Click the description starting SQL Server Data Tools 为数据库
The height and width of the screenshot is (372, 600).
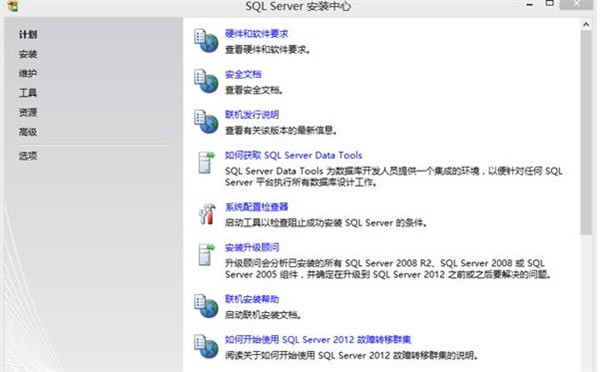pos(393,176)
